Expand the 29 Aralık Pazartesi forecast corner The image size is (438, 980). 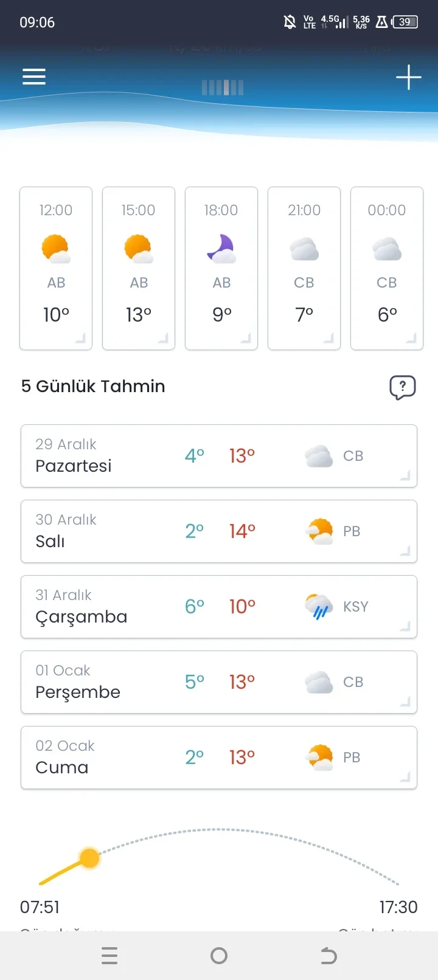click(x=405, y=475)
